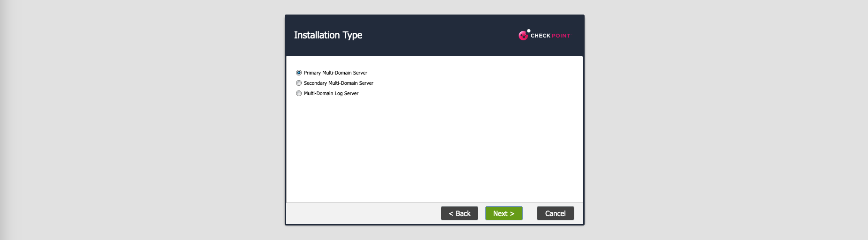Choose the Secondary Multi-Domain Server radio button
The width and height of the screenshot is (868, 240).
coord(299,83)
